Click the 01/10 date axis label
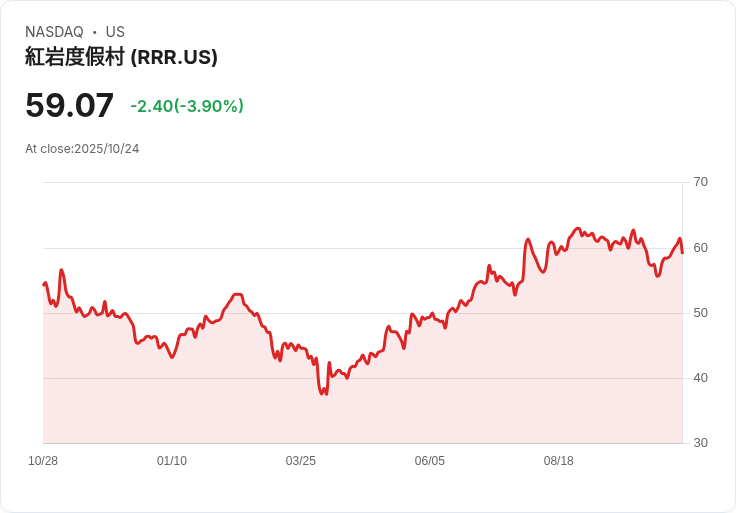Viewport: 736px width, 513px height. coord(172,461)
